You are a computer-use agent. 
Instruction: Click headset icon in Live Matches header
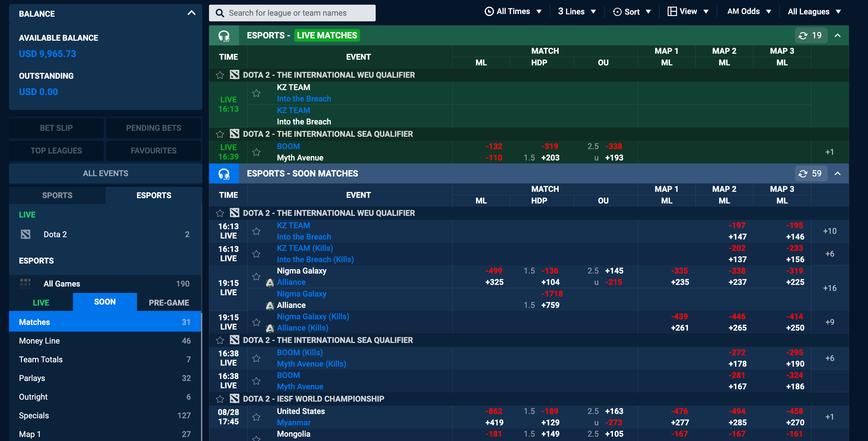tap(224, 35)
